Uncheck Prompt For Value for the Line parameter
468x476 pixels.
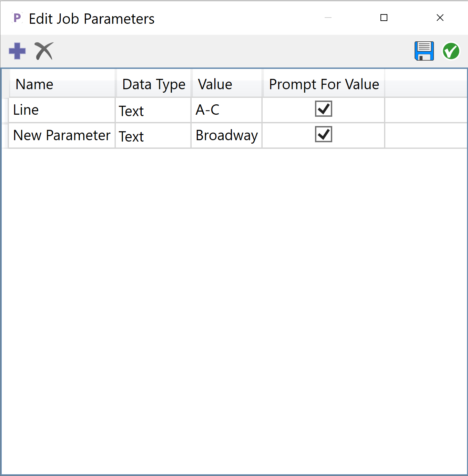pyautogui.click(x=323, y=109)
